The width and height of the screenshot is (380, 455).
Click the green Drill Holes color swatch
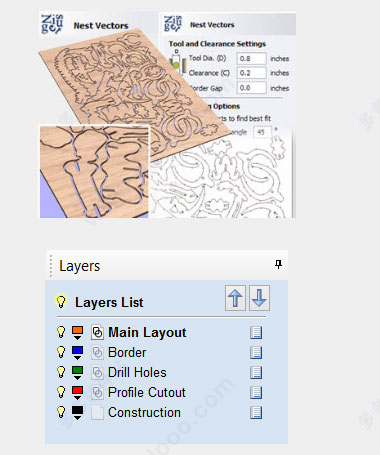[x=77, y=371]
